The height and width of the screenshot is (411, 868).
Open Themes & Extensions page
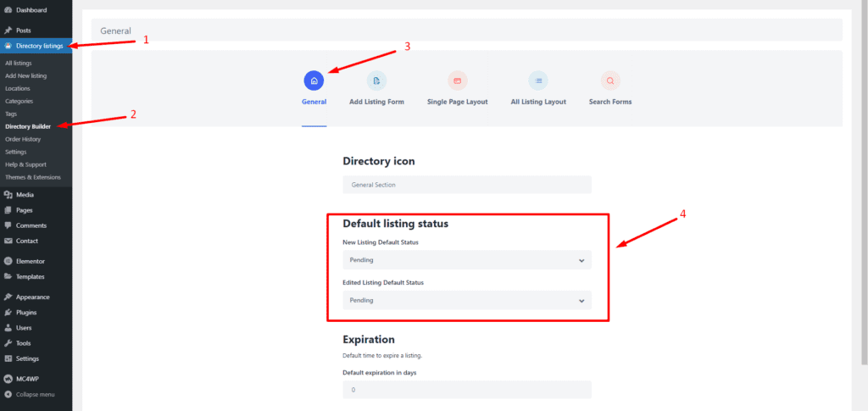tap(33, 177)
